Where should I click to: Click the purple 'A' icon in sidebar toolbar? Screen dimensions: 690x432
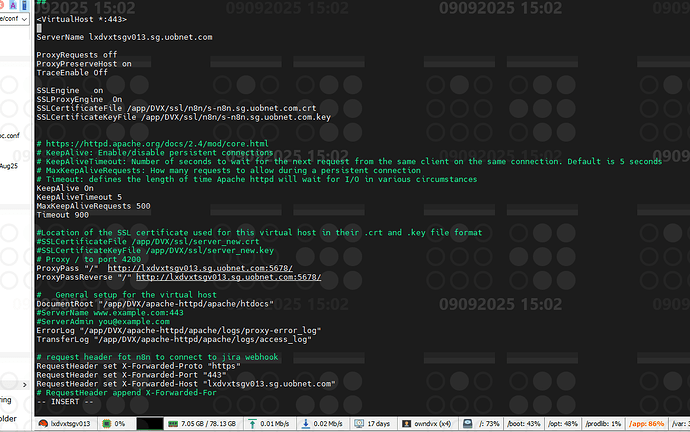pyautogui.click(x=13, y=5)
